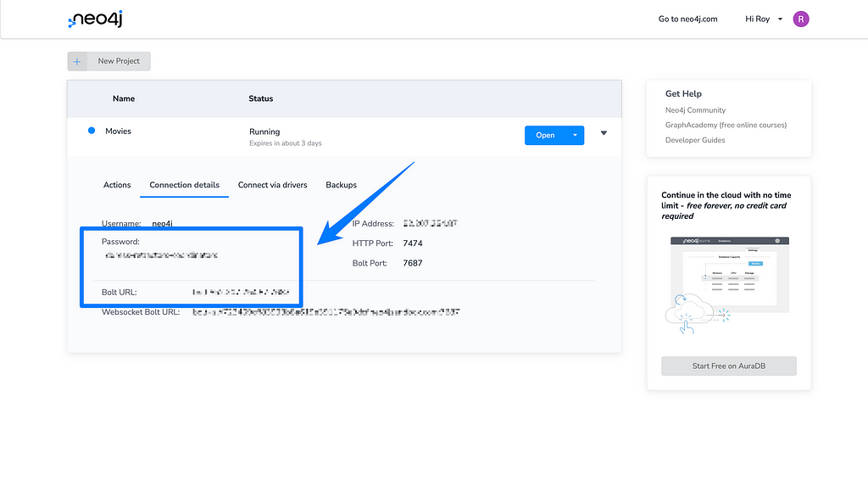Open the Developer Guides link
Viewport: 868px width, 503px height.
(x=695, y=140)
